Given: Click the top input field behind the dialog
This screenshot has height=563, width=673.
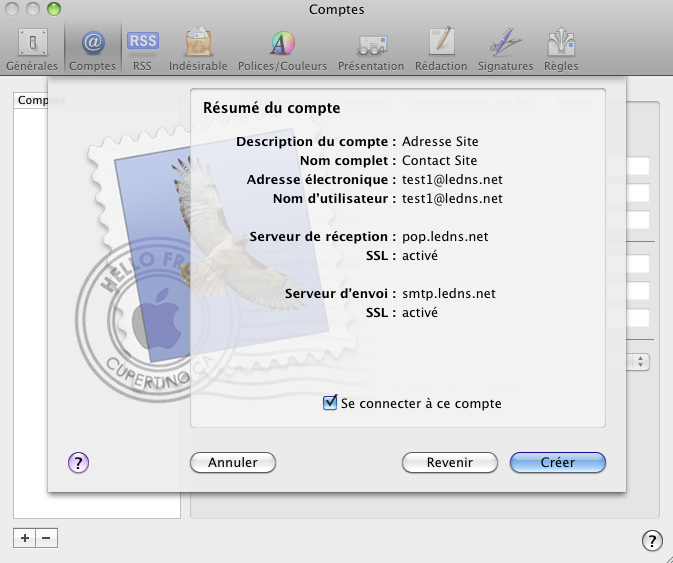Looking at the screenshot, I should point(638,166).
